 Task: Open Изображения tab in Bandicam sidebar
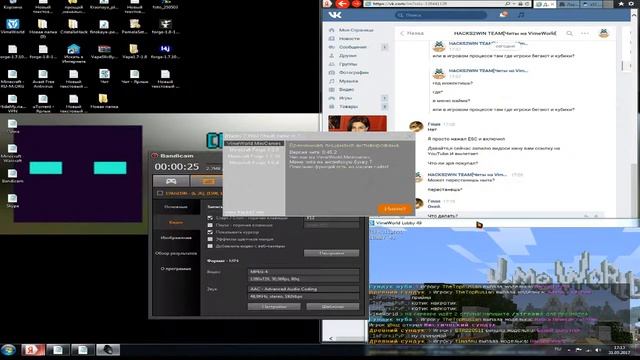pyautogui.click(x=176, y=238)
